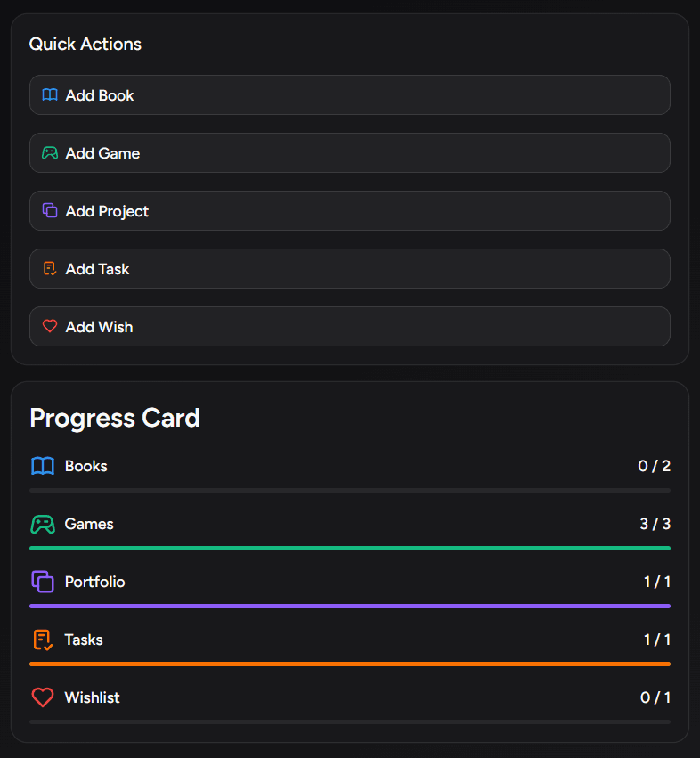Click the gamepad icon beside Add Game
Image resolution: width=700 pixels, height=758 pixels.
50,153
